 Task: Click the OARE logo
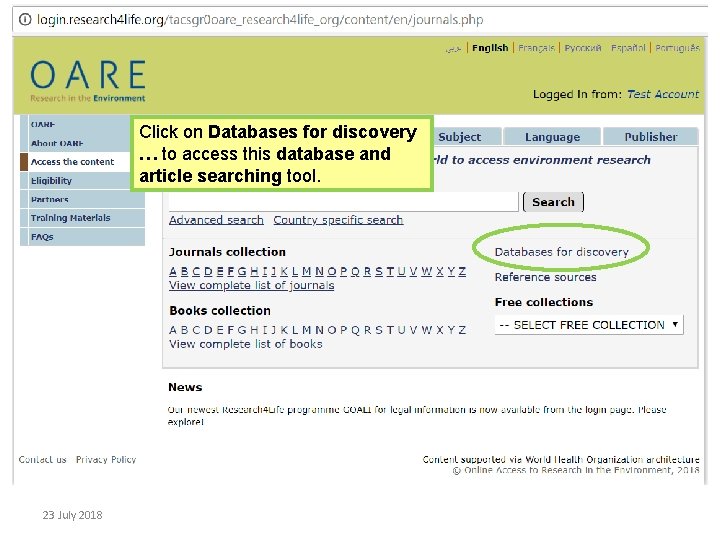tap(88, 81)
